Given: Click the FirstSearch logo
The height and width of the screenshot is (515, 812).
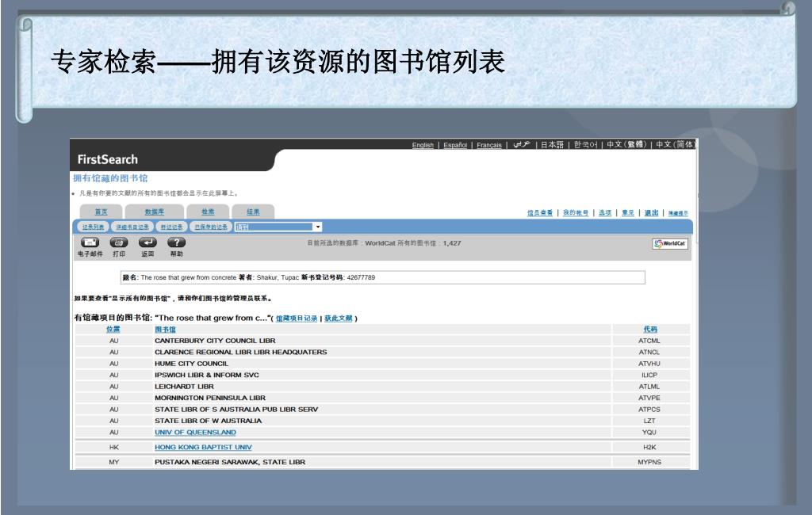Looking at the screenshot, I should click(108, 159).
